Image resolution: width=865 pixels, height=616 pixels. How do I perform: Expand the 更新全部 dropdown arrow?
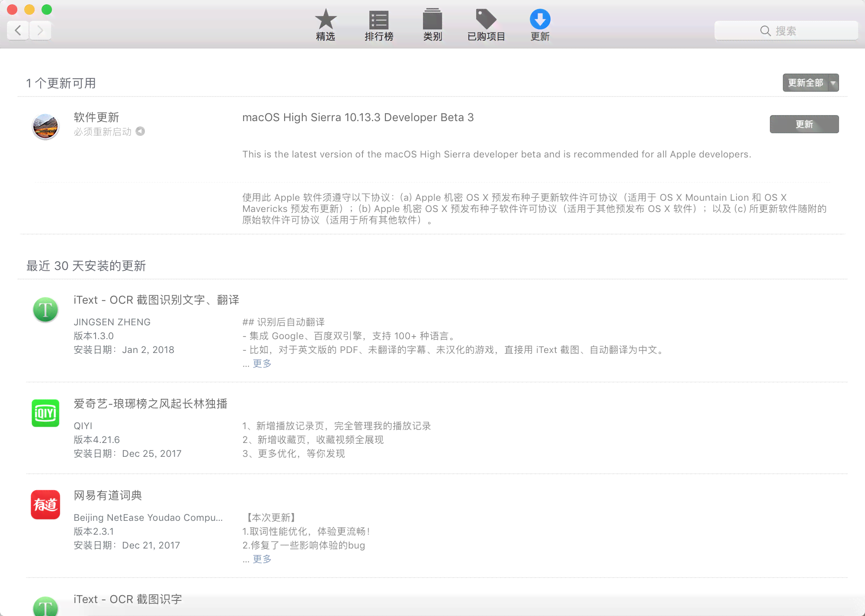tap(833, 83)
